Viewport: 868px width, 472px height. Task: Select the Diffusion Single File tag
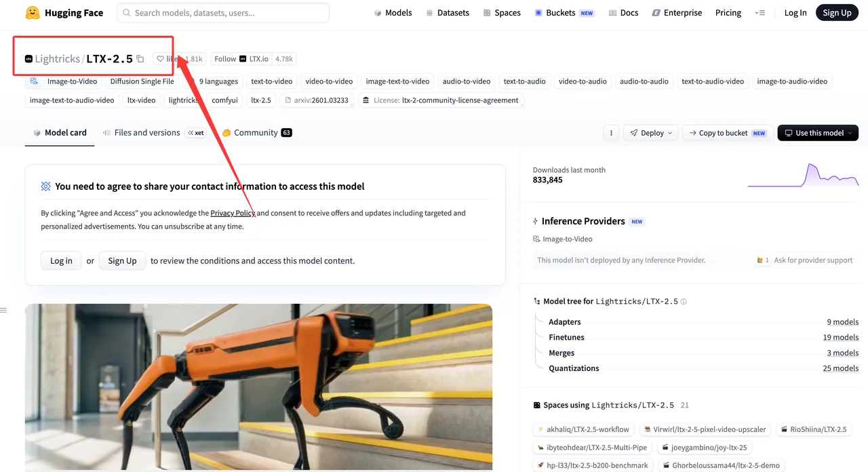[x=142, y=81]
